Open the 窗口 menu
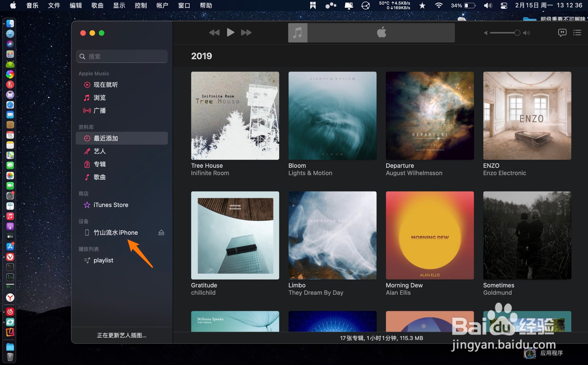This screenshot has width=588, height=365. [184, 6]
